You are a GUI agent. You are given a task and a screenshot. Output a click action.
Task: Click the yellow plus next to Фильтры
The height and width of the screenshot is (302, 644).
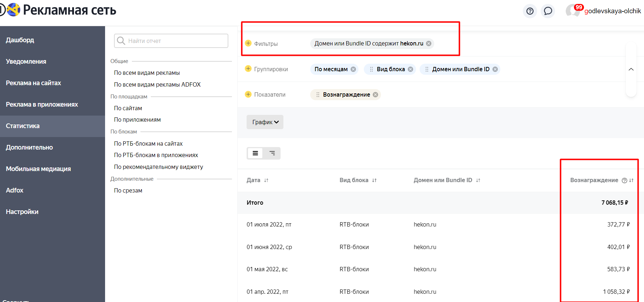pos(248,43)
